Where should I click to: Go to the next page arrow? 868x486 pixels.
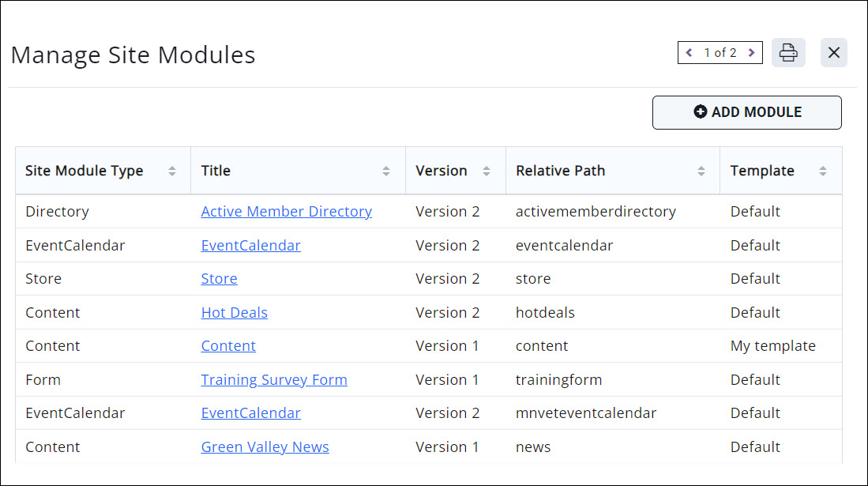(x=751, y=53)
